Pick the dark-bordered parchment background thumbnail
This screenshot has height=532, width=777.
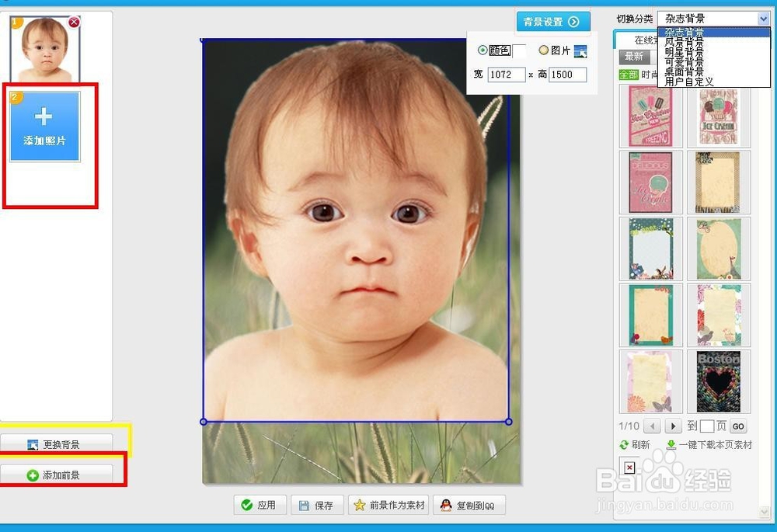point(719,183)
